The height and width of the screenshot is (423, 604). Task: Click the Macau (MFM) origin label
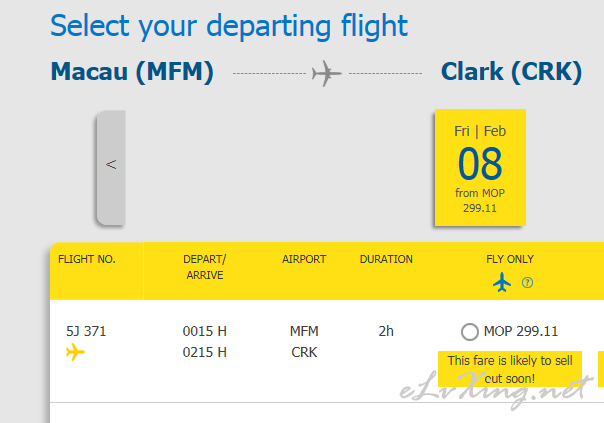(132, 72)
